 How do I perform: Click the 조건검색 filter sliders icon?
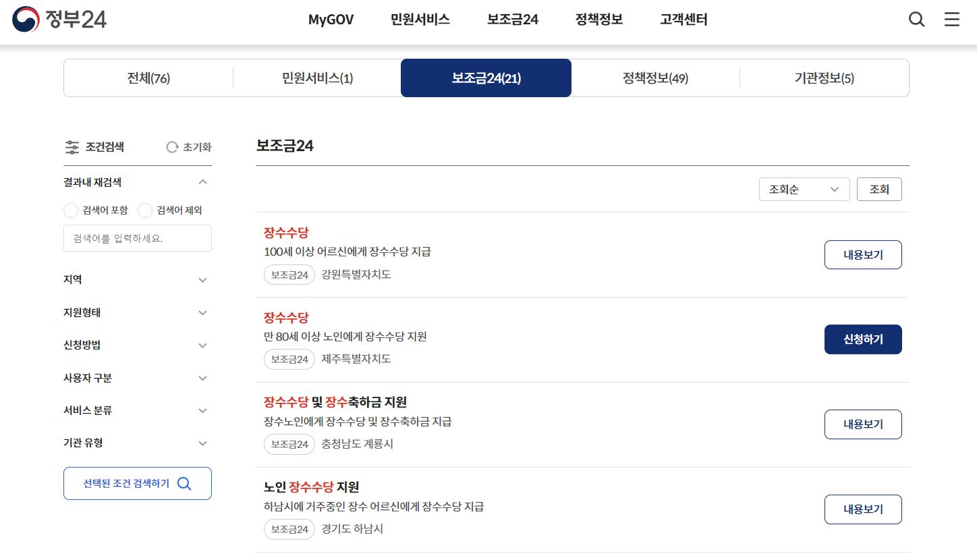(x=72, y=147)
